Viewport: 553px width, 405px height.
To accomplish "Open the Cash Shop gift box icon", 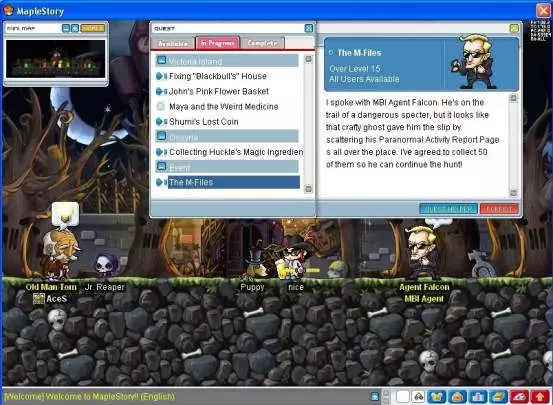I will click(437, 397).
